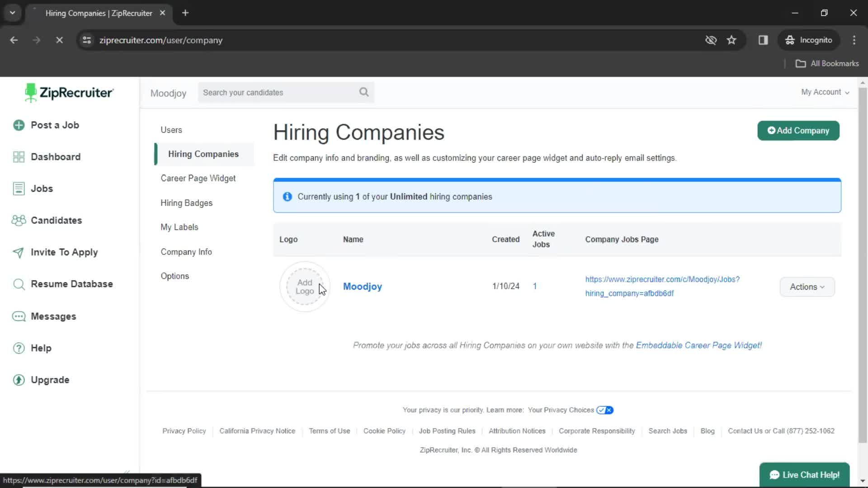868x488 pixels.
Task: Open My Labels settings
Action: [x=179, y=227]
